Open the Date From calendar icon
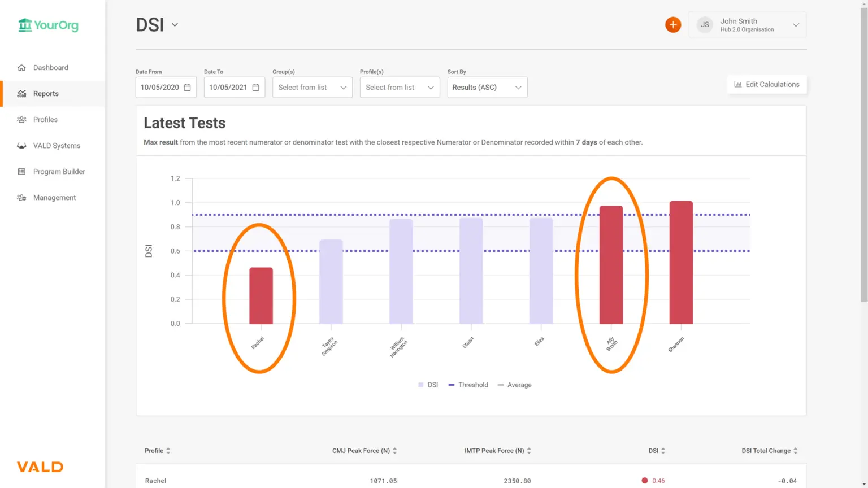 coord(188,88)
